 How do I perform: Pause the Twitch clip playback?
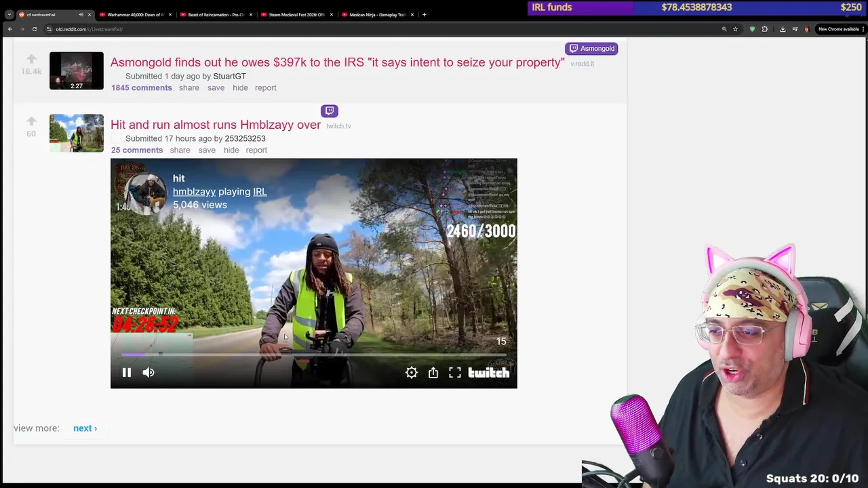pyautogui.click(x=126, y=373)
